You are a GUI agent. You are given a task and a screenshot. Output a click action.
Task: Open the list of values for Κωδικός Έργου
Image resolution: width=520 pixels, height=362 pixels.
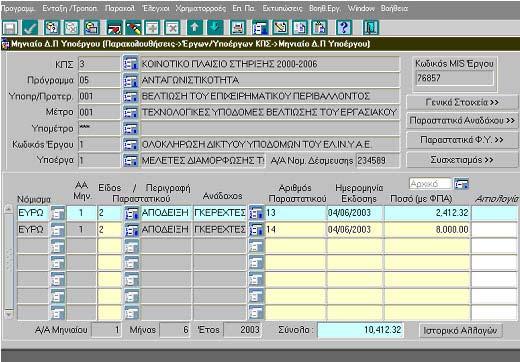click(130, 144)
